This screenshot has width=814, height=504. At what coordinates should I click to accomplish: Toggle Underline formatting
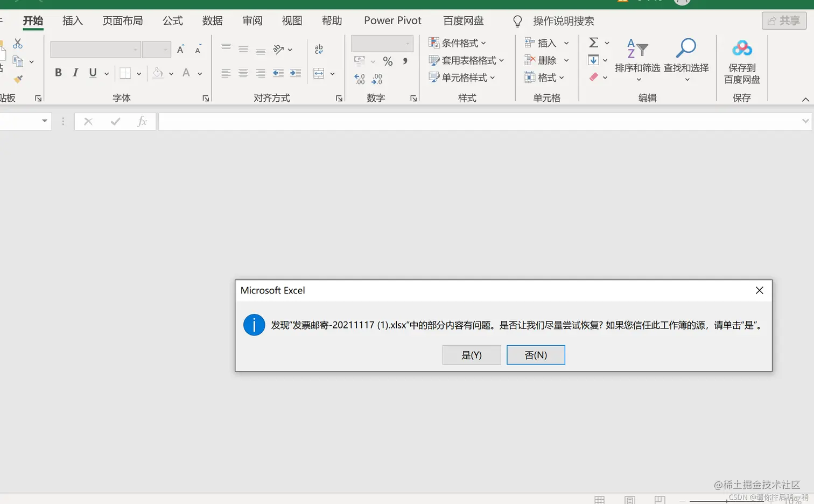click(x=93, y=73)
